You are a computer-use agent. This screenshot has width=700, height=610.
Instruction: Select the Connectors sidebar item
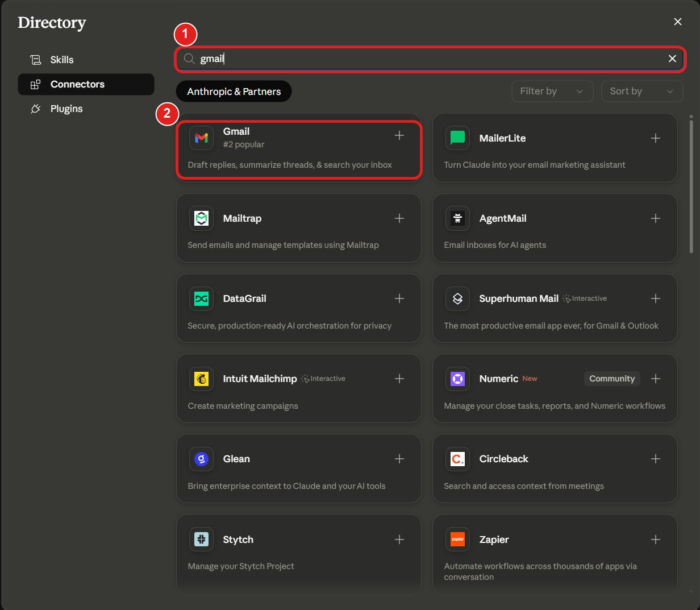86,84
